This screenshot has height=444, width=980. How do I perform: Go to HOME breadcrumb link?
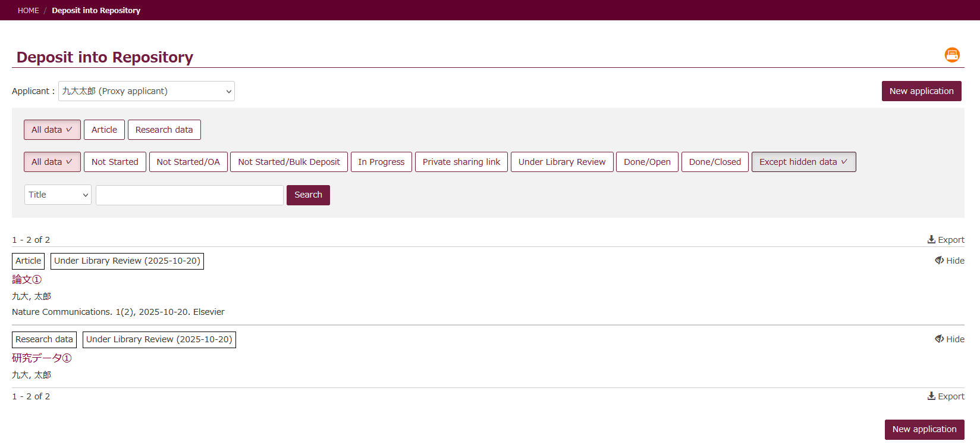(28, 10)
